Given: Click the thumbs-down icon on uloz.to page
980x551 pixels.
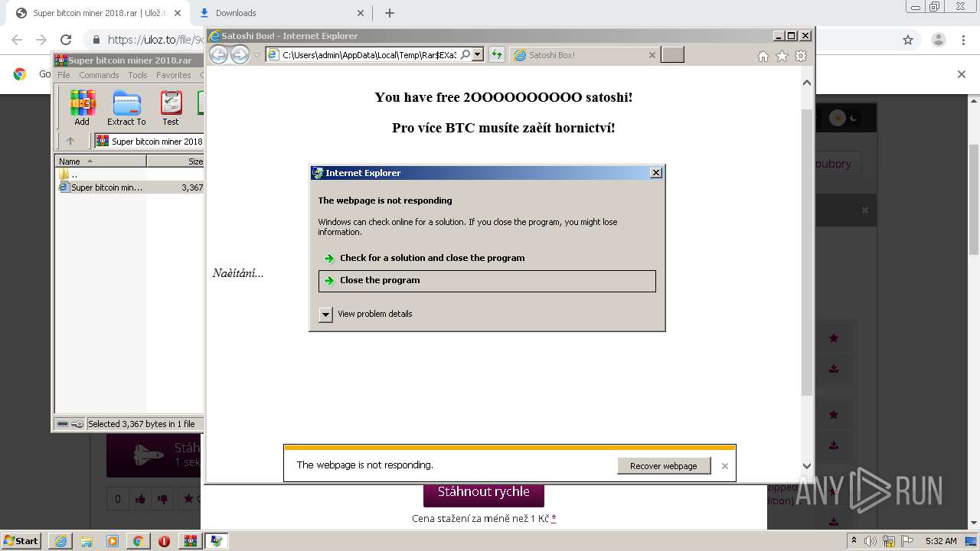Looking at the screenshot, I should [162, 499].
